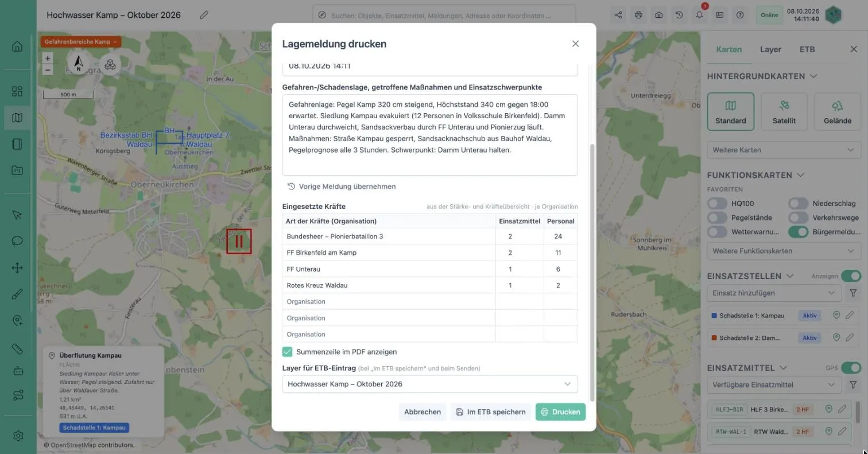The image size is (868, 454).
Task: Choose the Satellit background map
Action: 784,111
